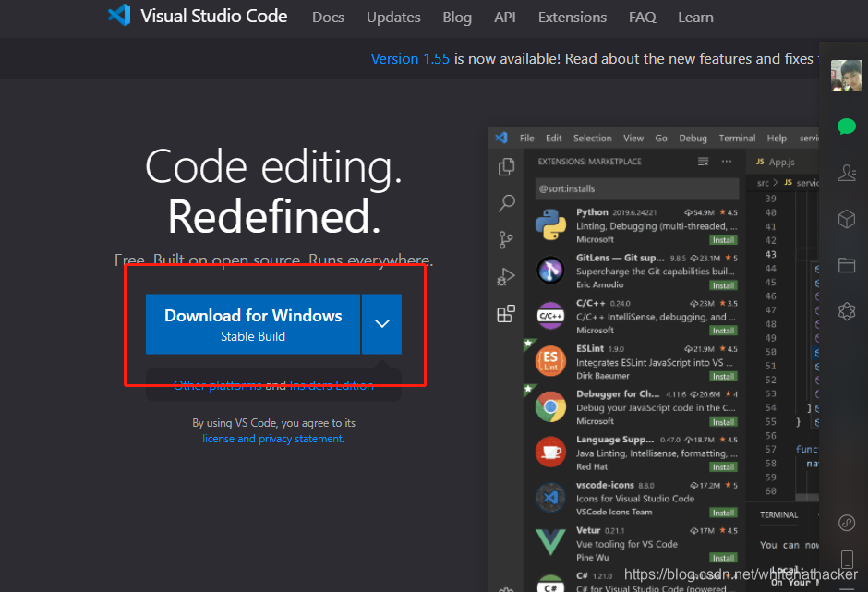Click the Python extension title text
This screenshot has height=592, width=868.
tap(592, 212)
